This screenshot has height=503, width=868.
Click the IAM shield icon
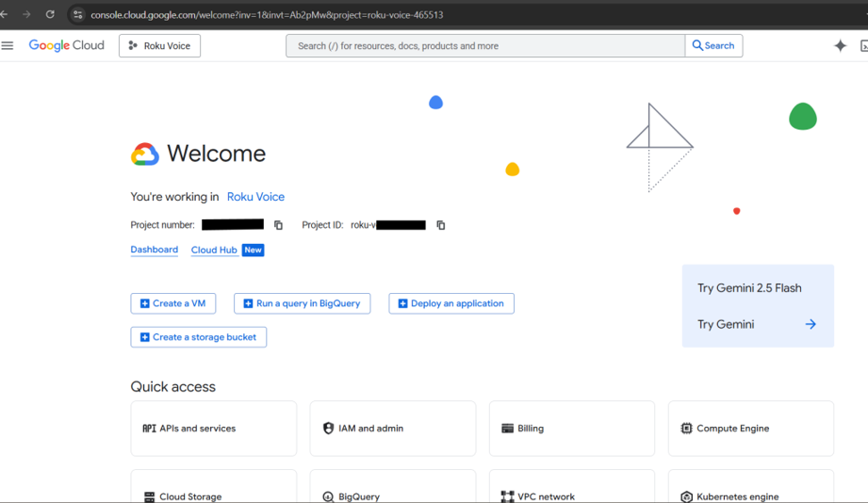[x=328, y=429]
